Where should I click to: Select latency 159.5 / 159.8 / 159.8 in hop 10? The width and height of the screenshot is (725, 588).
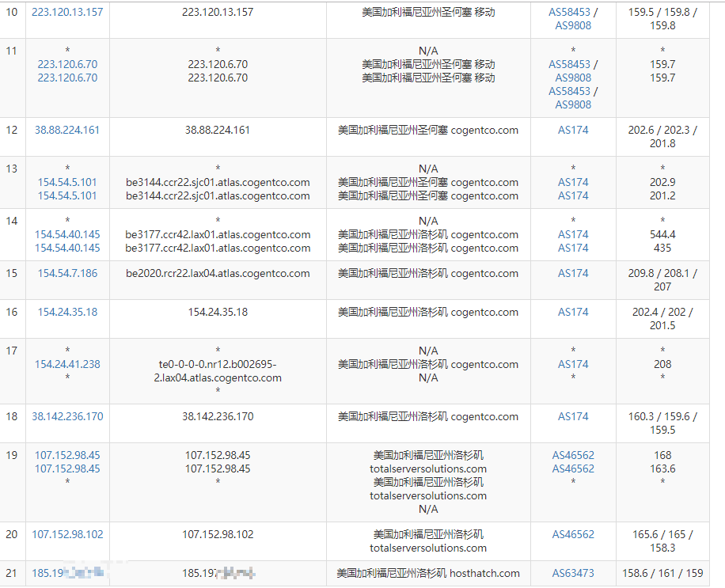point(662,18)
